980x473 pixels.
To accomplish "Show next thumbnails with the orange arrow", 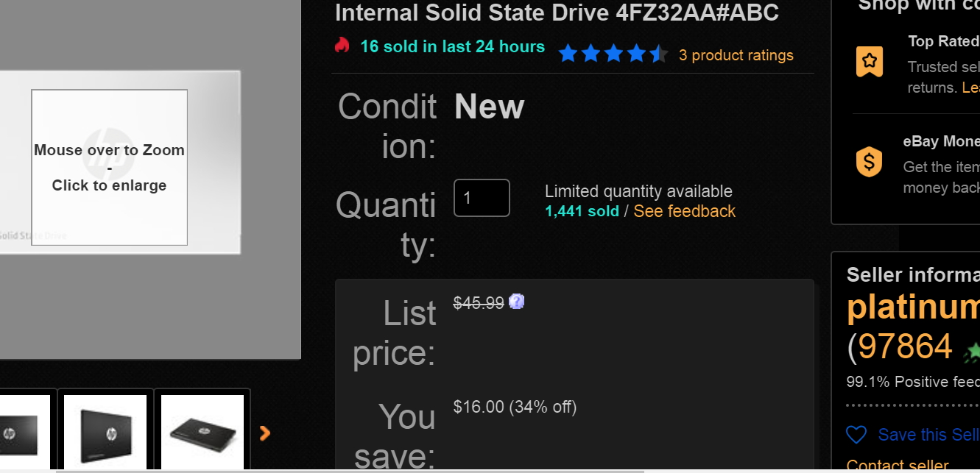I will (x=265, y=433).
